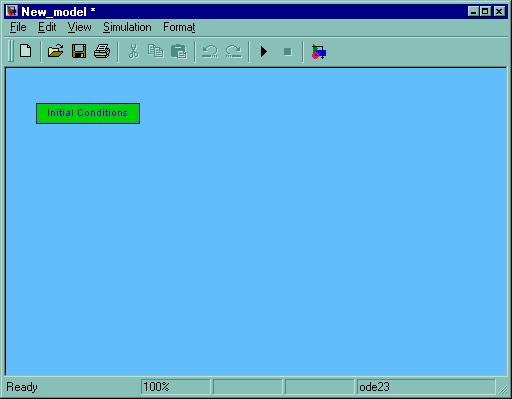The width and height of the screenshot is (512, 399).
Task: Open the File menu
Action: tap(18, 27)
